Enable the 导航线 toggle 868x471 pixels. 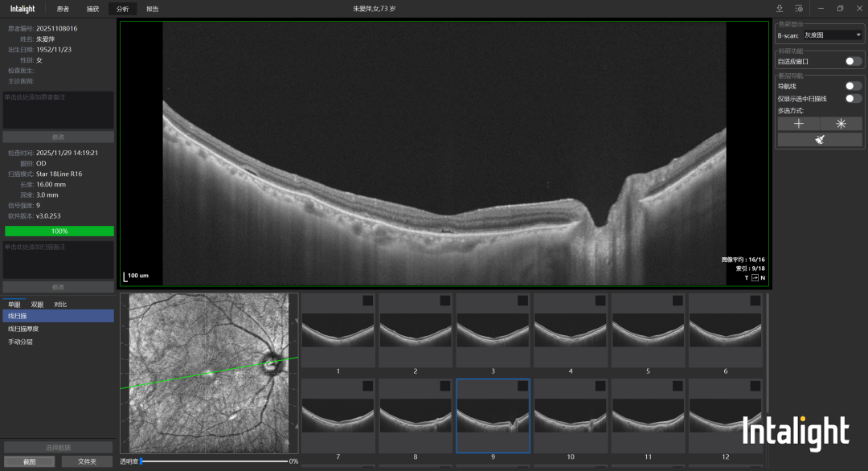pyautogui.click(x=853, y=86)
